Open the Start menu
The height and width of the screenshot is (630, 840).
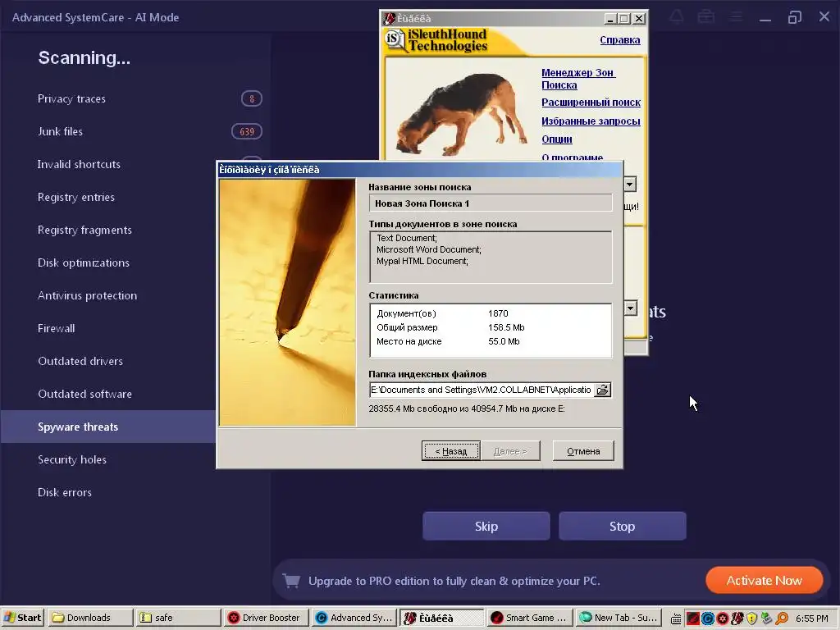pos(23,618)
